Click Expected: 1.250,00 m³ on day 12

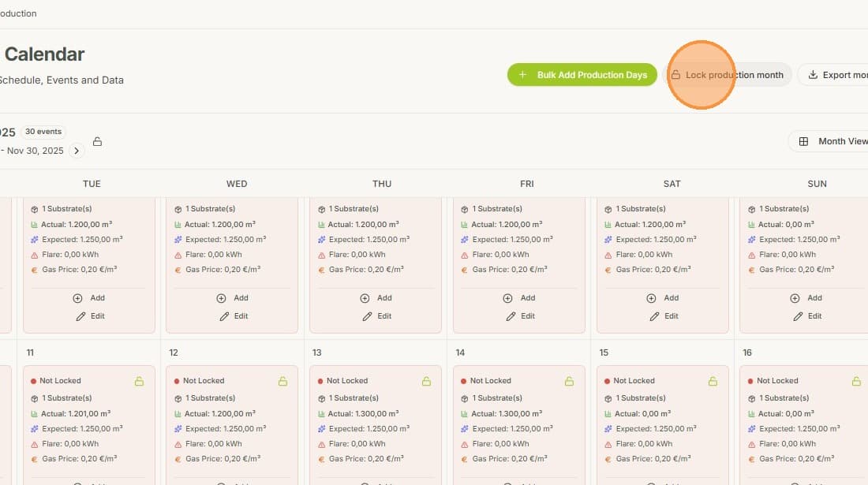click(226, 428)
